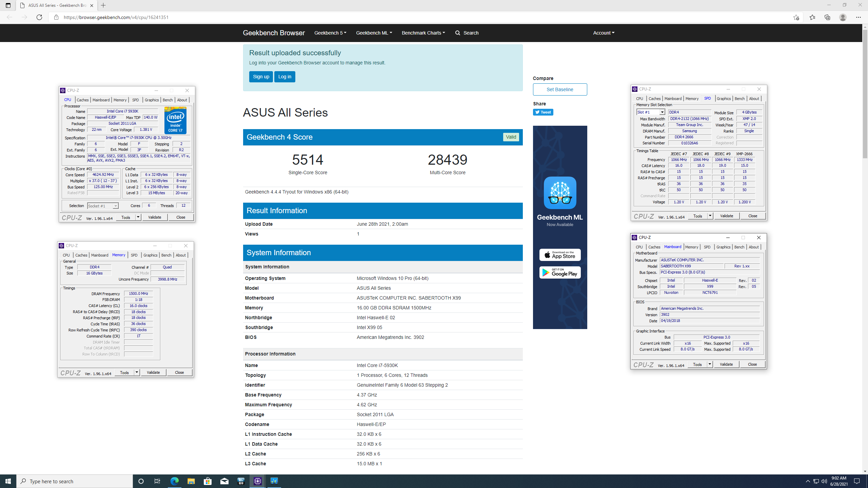Click the Sign up button

[x=261, y=77]
